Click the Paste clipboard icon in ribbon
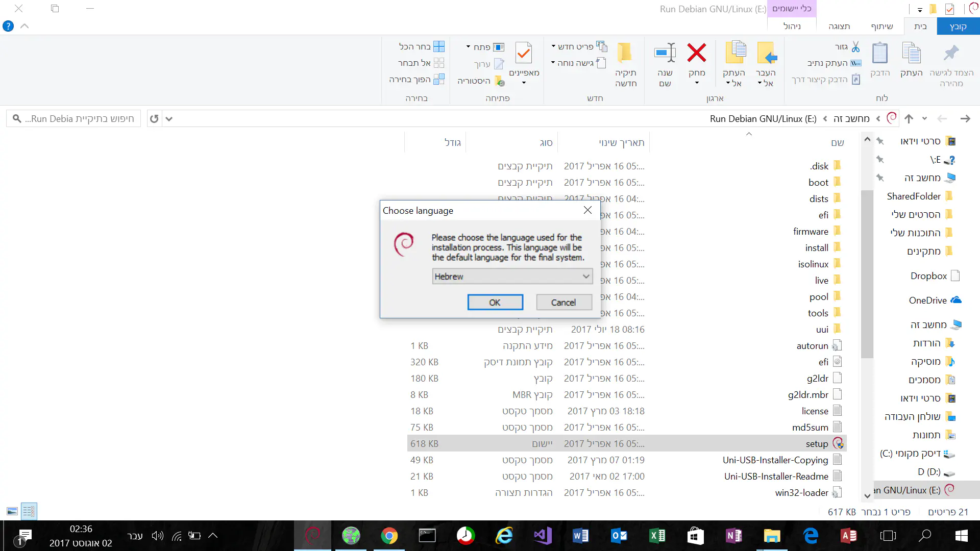Screen dimensions: 980x551 pos(880,54)
